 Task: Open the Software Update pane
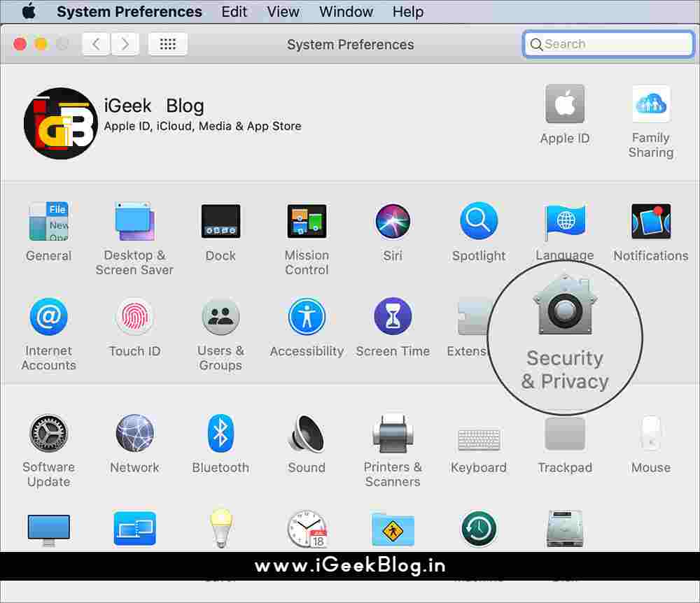point(49,451)
